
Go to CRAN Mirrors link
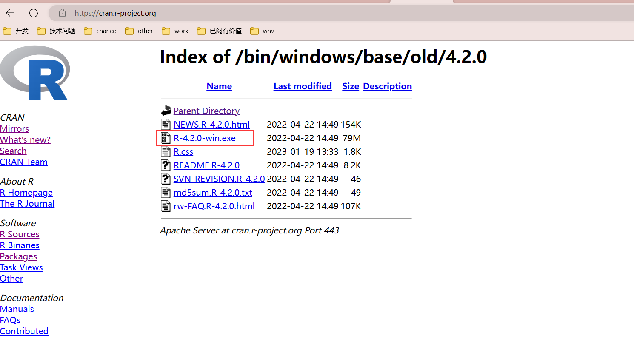tap(14, 129)
